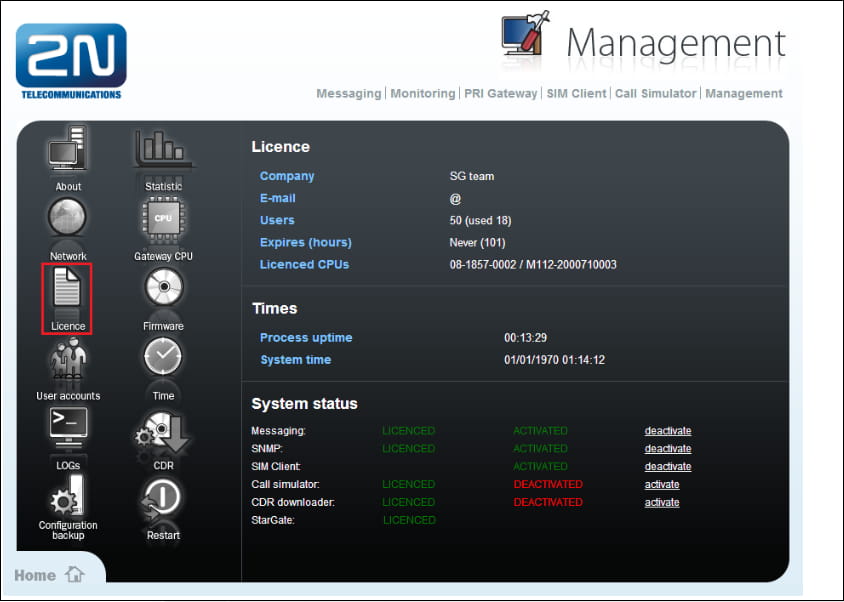
Task: Click the Home link text
Action: pyautogui.click(x=35, y=576)
